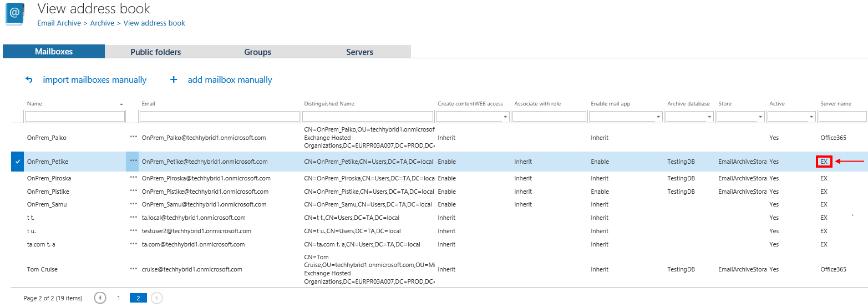Click the Distinguished Name filter field
Screen dimensions: 868x307
(368, 117)
